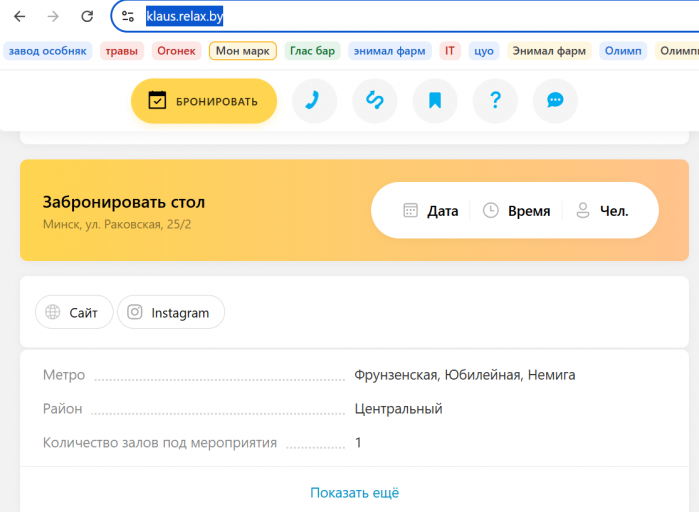Open the 'IT' bookmark
Screen dimensions: 699x512
point(450,51)
